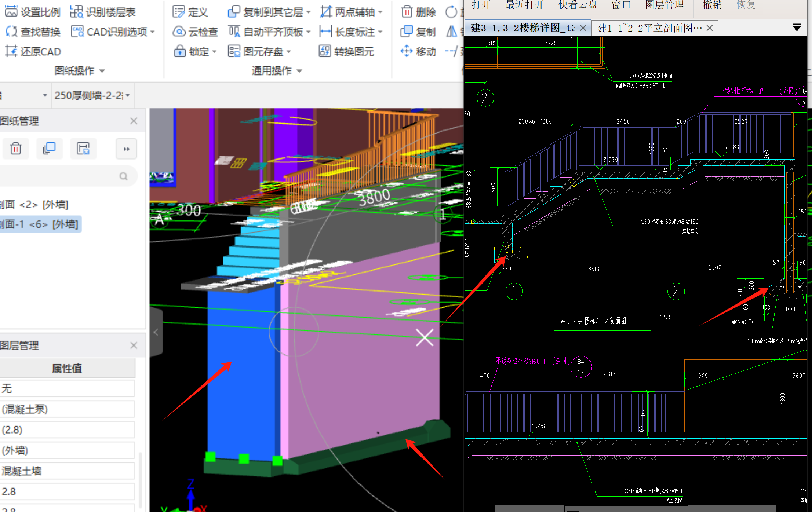This screenshot has height=512, width=812.
Task: Open 图元存盘 element save tool
Action: (256, 52)
